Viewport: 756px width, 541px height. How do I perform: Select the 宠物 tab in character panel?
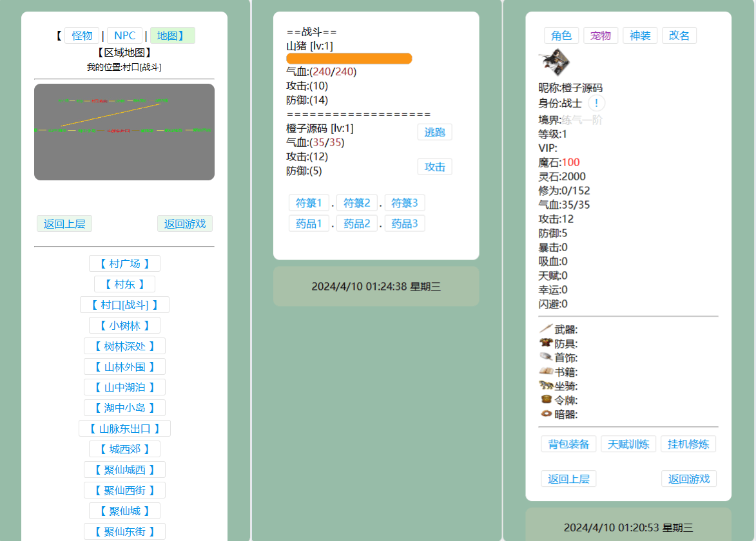[x=601, y=35]
